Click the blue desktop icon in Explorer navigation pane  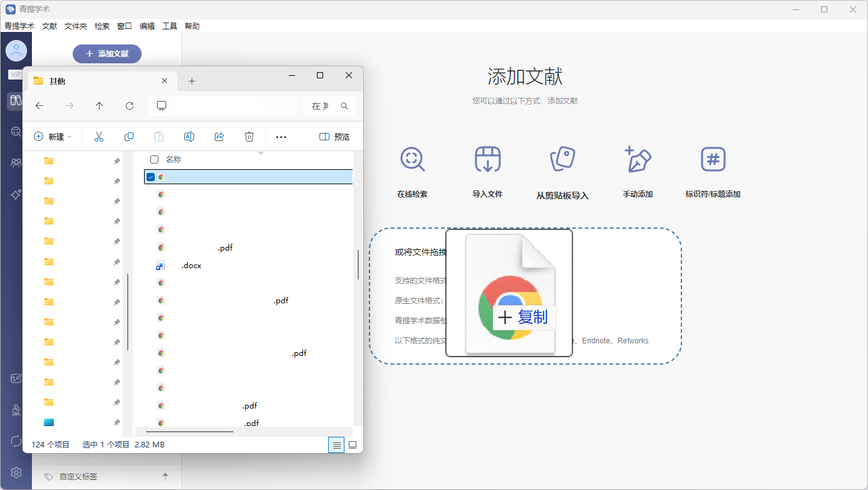[49, 422]
